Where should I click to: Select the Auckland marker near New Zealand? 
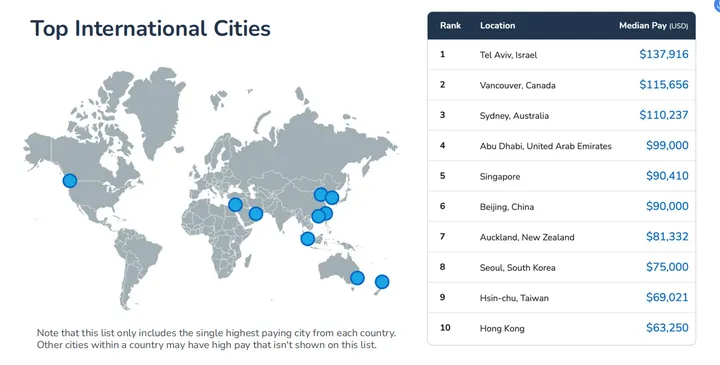[382, 281]
